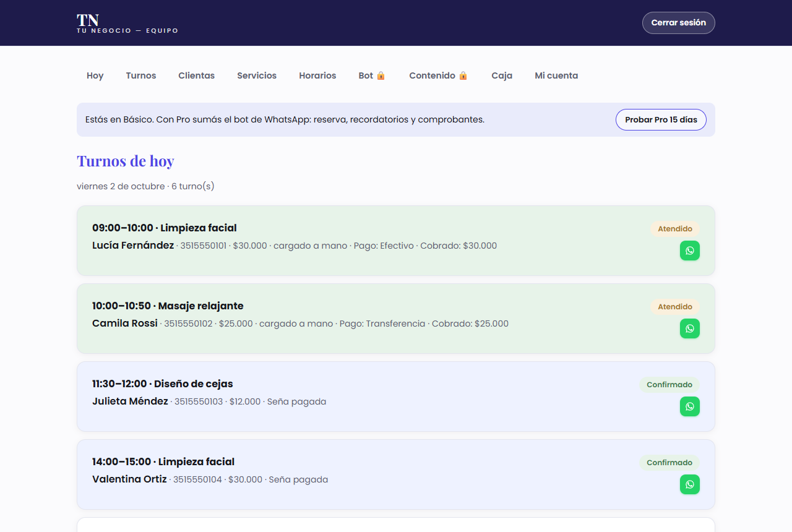792x532 pixels.
Task: Open the Mi cuenta tab
Action: [556, 75]
